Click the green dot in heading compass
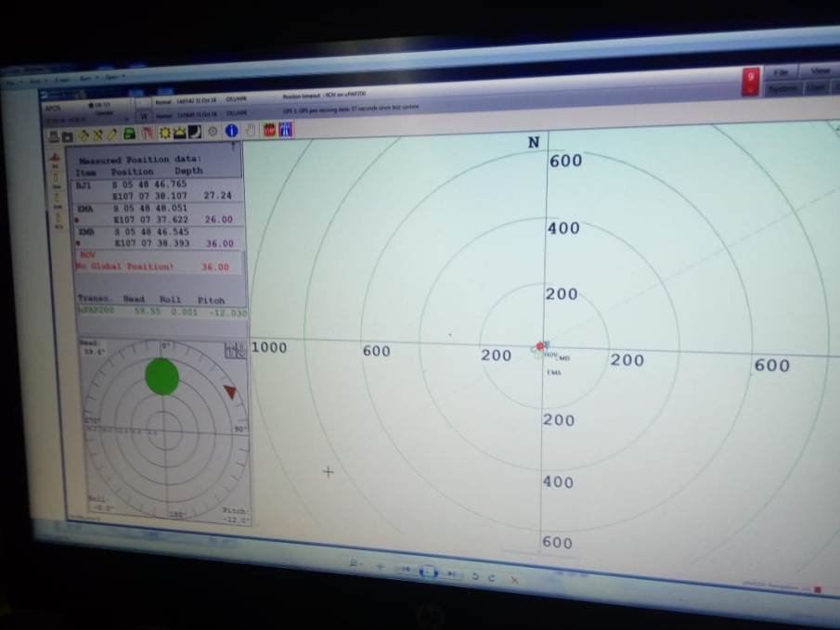The height and width of the screenshot is (630, 840). point(162,376)
